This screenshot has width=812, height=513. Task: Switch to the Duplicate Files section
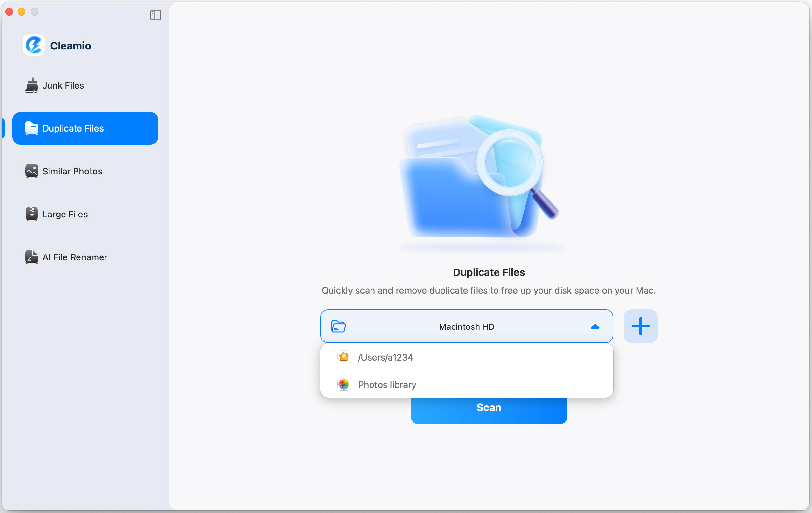(x=85, y=128)
